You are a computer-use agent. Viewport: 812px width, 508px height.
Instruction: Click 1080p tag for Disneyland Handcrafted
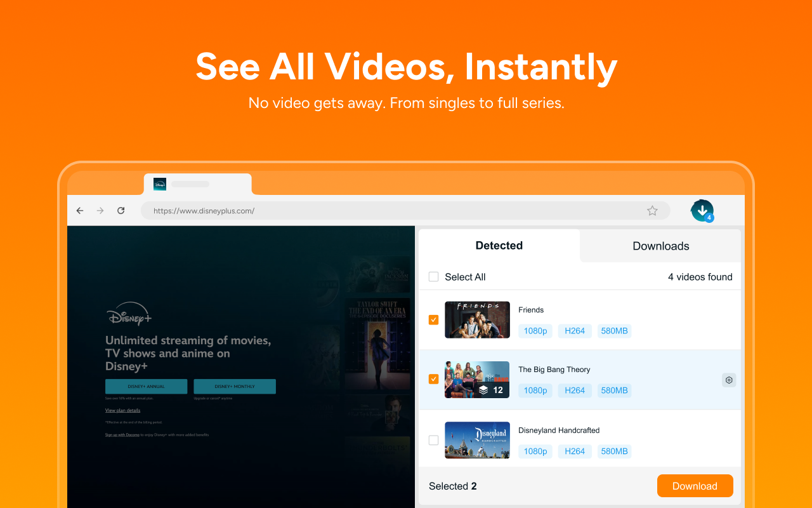[535, 451]
